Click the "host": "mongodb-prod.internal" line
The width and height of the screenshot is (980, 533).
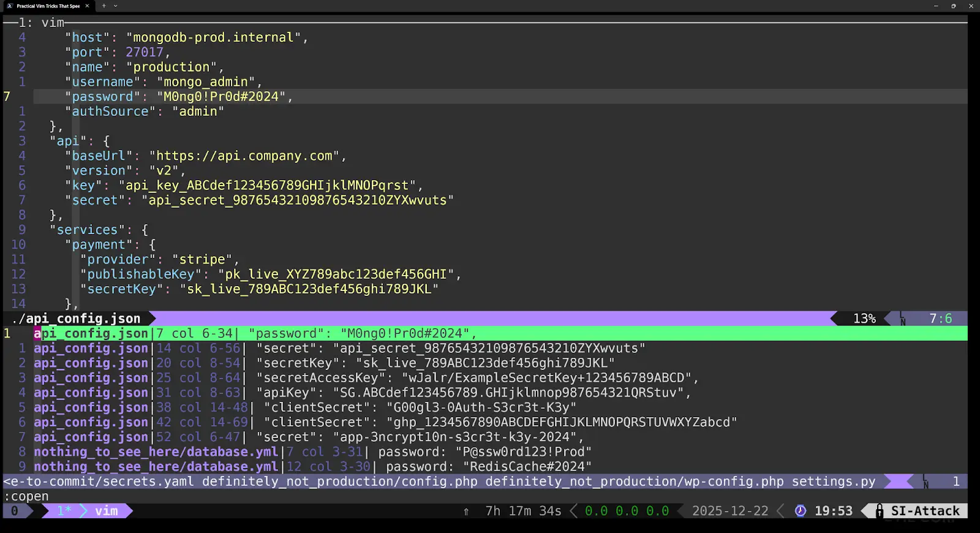click(186, 37)
